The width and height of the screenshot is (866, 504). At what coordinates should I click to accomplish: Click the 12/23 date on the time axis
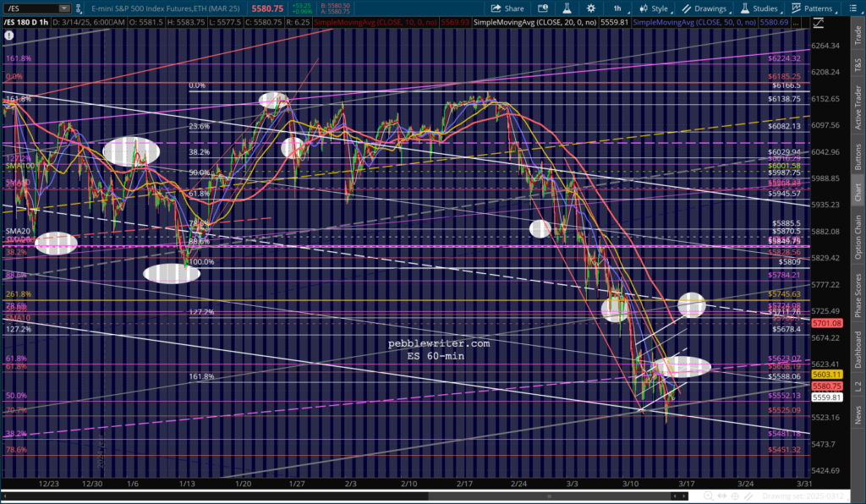[x=48, y=484]
